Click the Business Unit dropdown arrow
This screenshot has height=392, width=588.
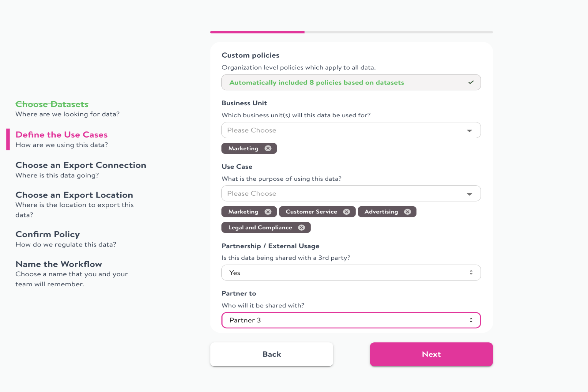[469, 131]
